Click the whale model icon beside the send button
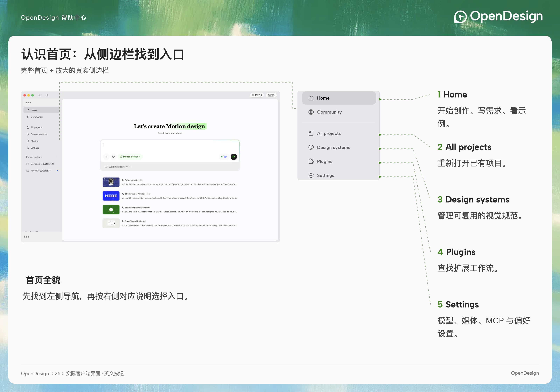The width and height of the screenshot is (560, 392). point(225,157)
